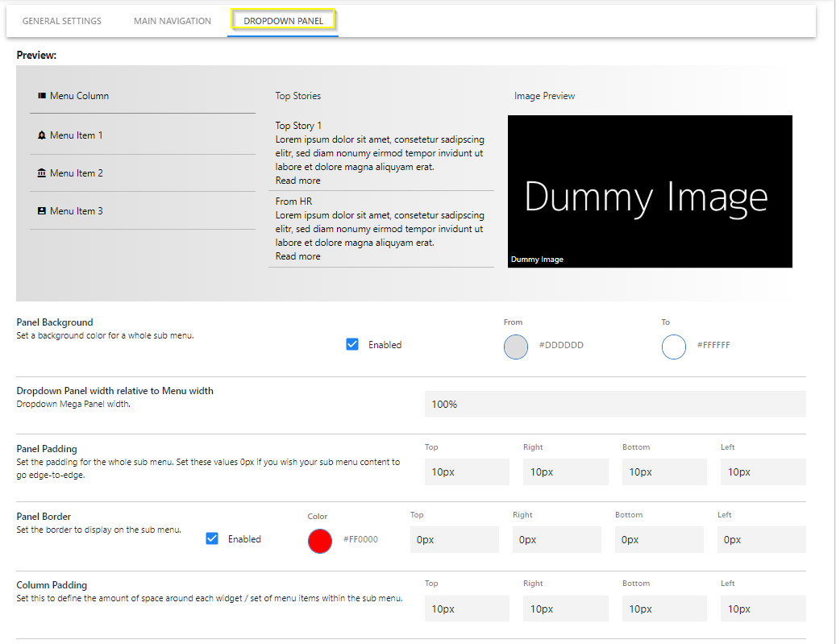
Task: Click the Top Story 1 title
Action: point(298,126)
